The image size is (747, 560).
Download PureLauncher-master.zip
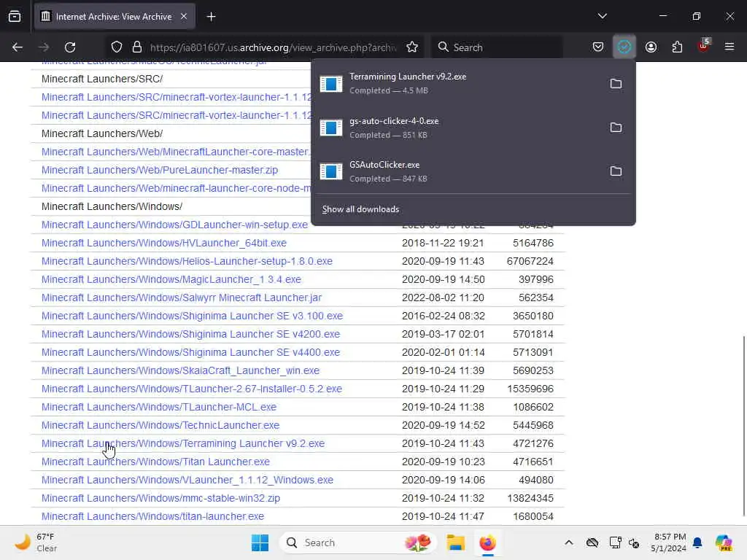point(160,170)
